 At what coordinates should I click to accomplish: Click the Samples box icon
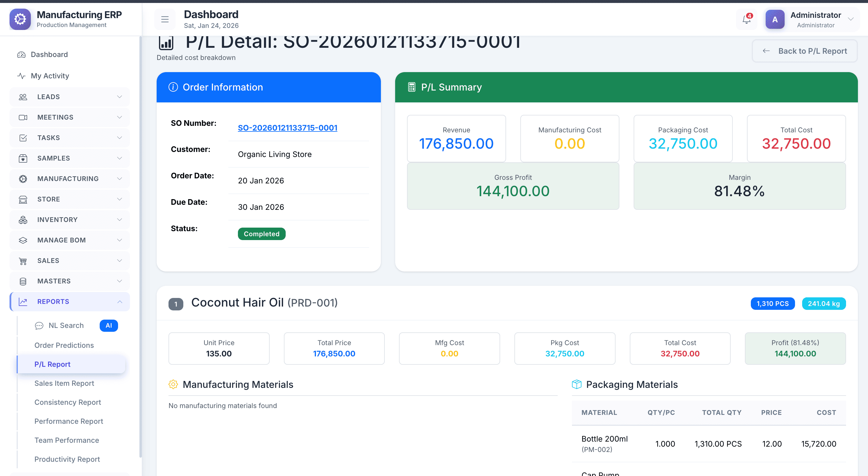23,158
